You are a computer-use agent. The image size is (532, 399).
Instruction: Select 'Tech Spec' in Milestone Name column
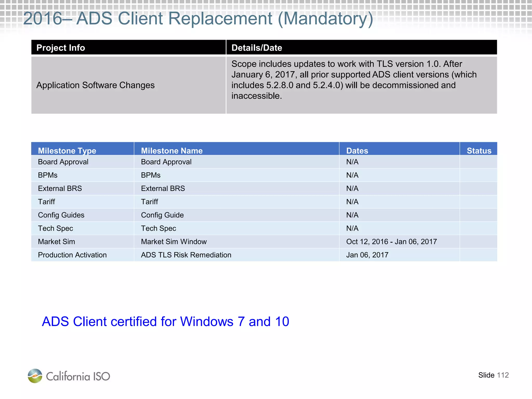point(158,228)
